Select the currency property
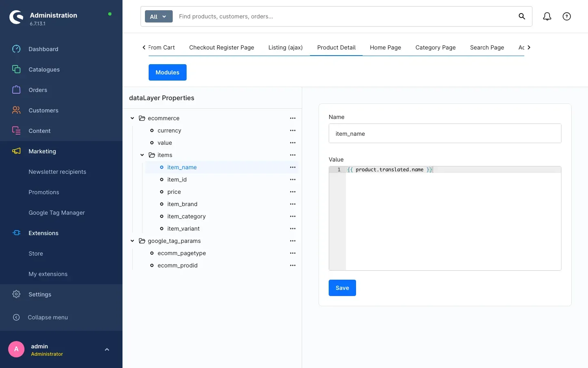This screenshot has height=368, width=588. (x=169, y=130)
